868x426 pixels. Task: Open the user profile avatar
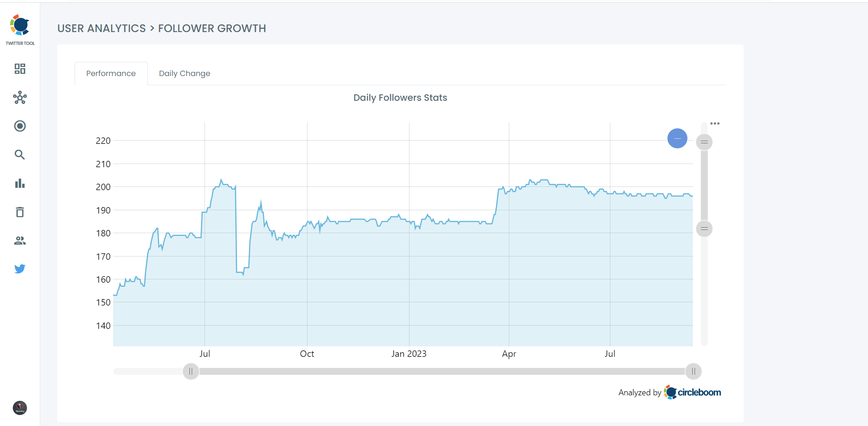pyautogui.click(x=20, y=408)
